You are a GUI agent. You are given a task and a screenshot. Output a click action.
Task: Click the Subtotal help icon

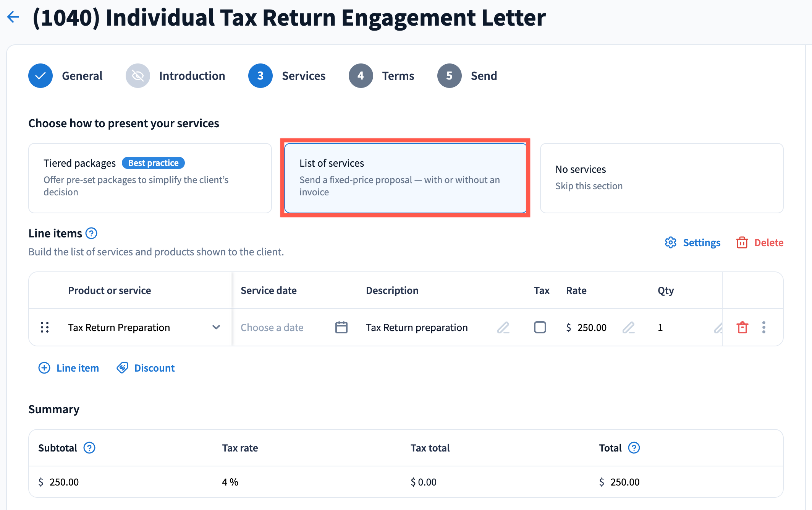(89, 448)
